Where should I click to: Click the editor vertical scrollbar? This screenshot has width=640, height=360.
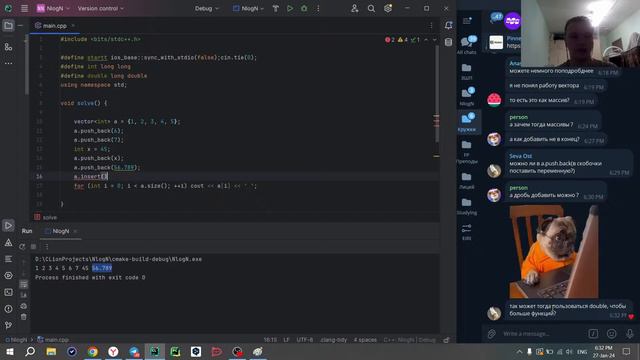click(x=436, y=94)
